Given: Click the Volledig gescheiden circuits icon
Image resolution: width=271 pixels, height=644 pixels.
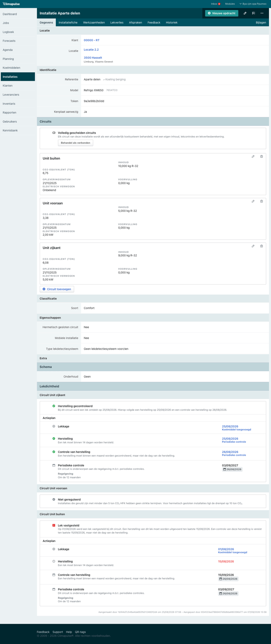Looking at the screenshot, I should tap(54, 133).
